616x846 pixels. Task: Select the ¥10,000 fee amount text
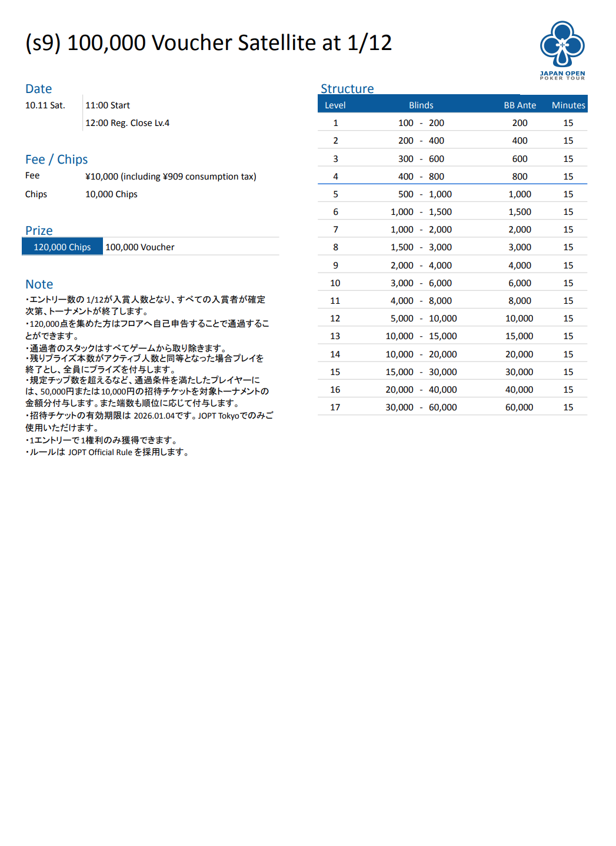pos(171,177)
